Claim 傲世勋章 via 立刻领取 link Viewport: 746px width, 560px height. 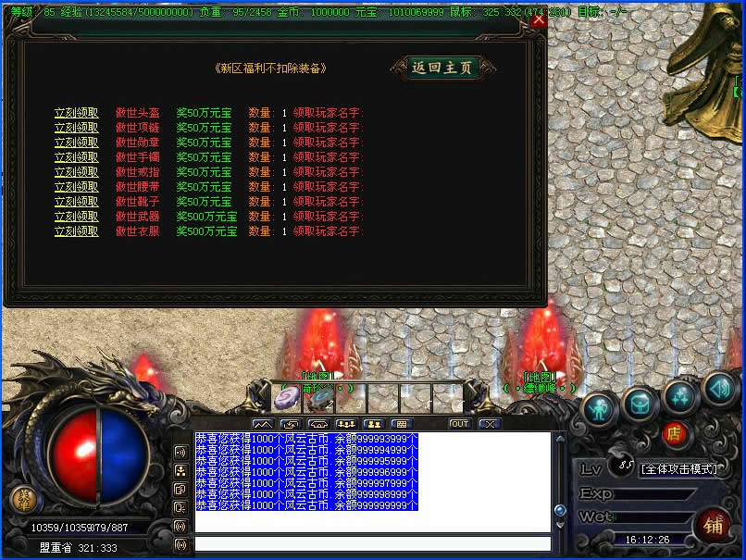[x=76, y=143]
